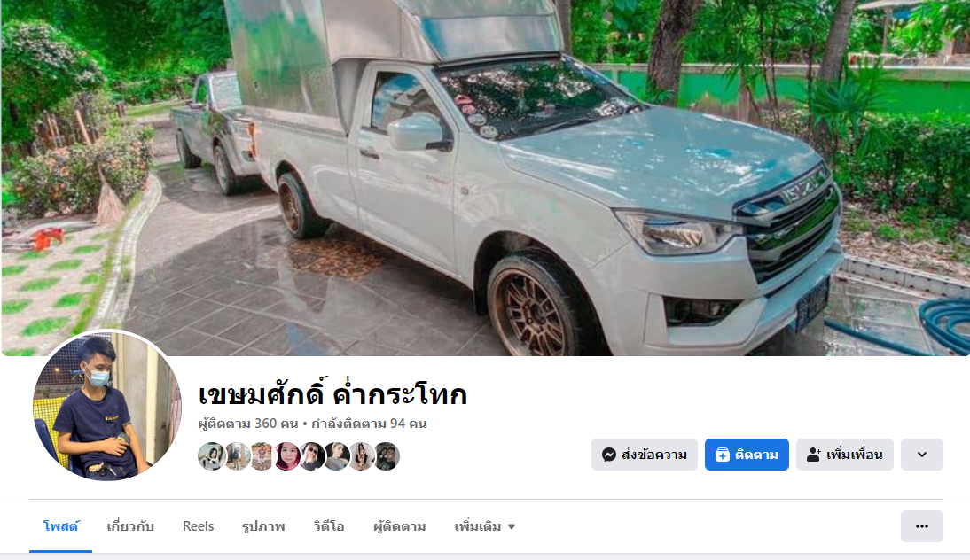Open the Reels tab

198,526
